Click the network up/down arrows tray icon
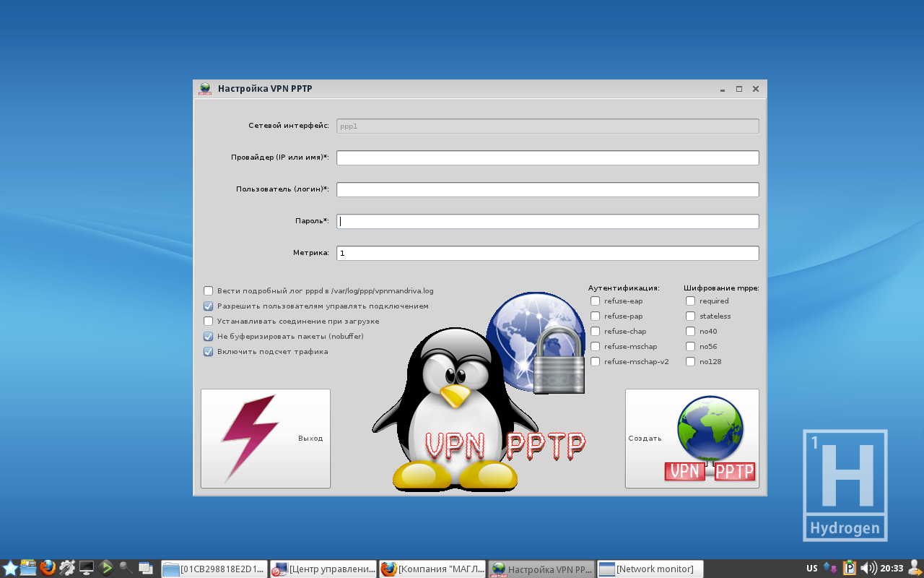Image resolution: width=924 pixels, height=578 pixels. tap(830, 569)
